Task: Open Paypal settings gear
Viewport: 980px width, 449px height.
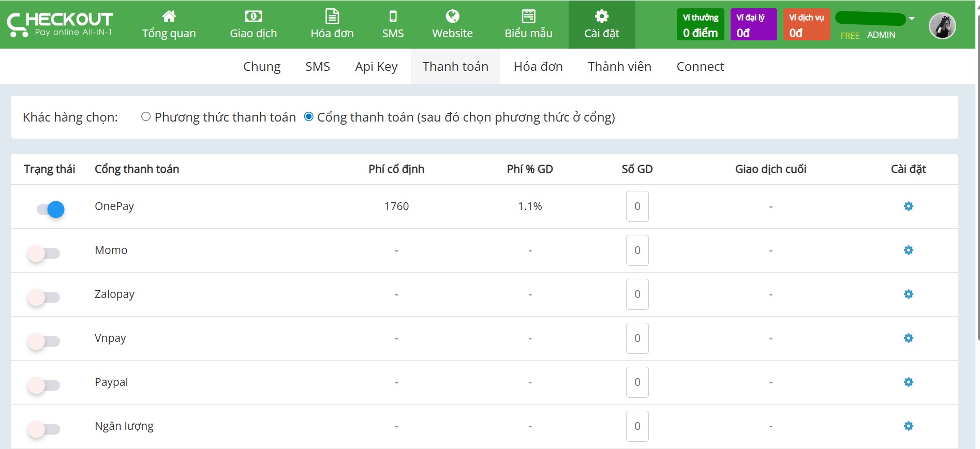Action: (908, 382)
